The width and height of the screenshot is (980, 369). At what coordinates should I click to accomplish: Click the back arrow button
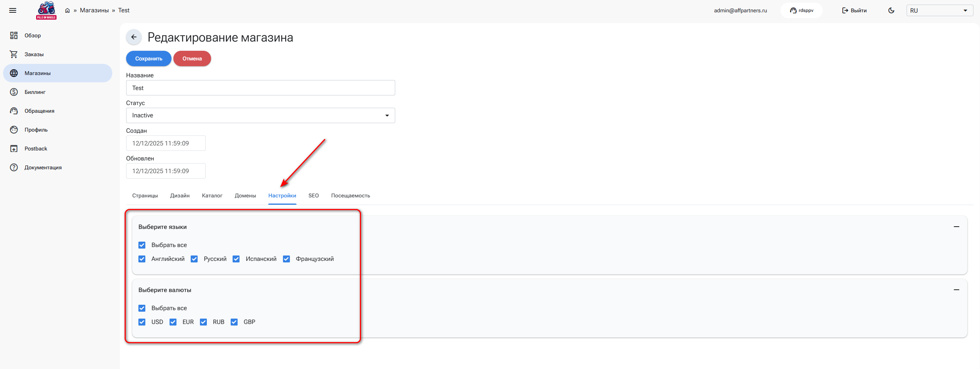click(x=134, y=37)
